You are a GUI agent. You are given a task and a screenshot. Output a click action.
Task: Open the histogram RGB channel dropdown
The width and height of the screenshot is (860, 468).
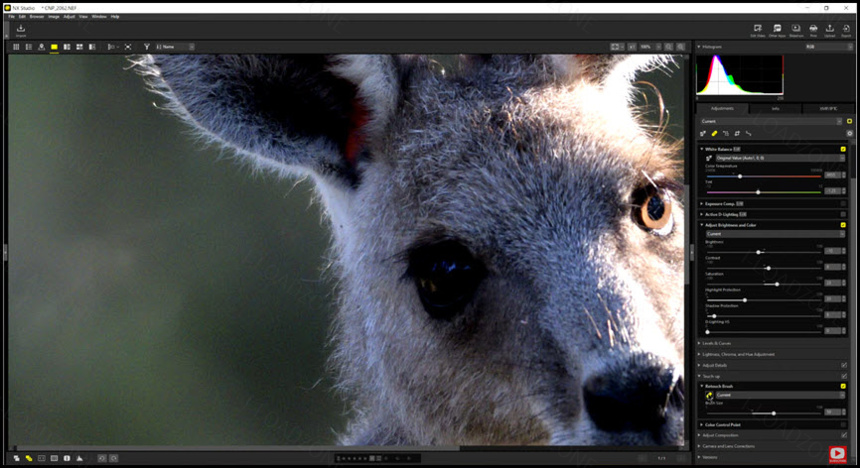(828, 47)
